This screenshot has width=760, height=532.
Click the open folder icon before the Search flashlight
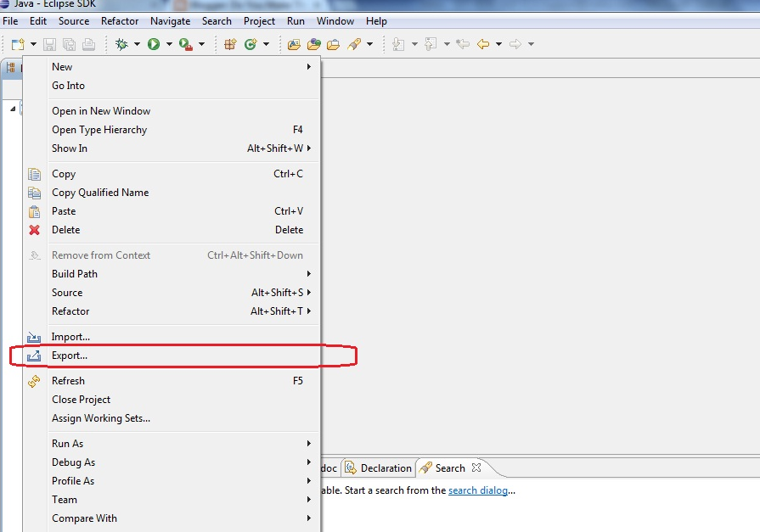coord(333,45)
